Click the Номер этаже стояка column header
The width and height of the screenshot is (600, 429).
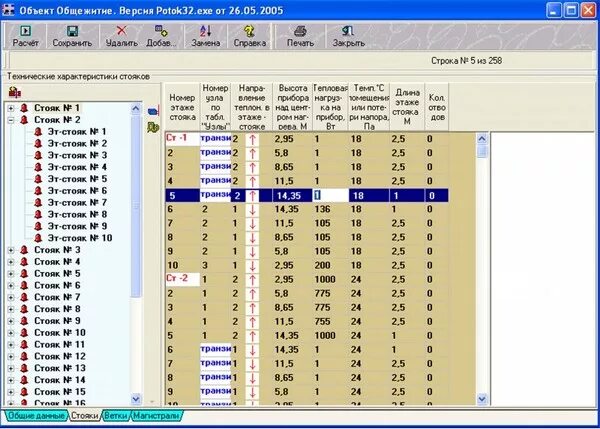[x=182, y=107]
